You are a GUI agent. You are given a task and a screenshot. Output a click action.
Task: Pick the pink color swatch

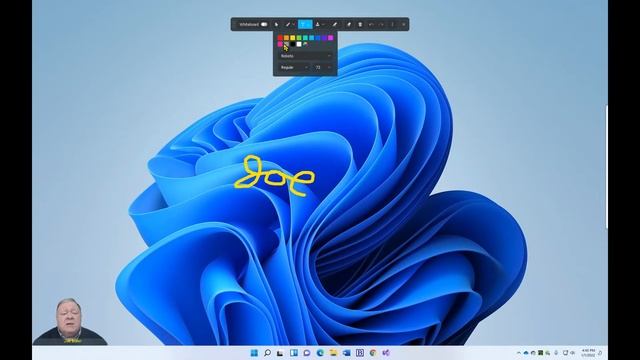click(x=280, y=44)
